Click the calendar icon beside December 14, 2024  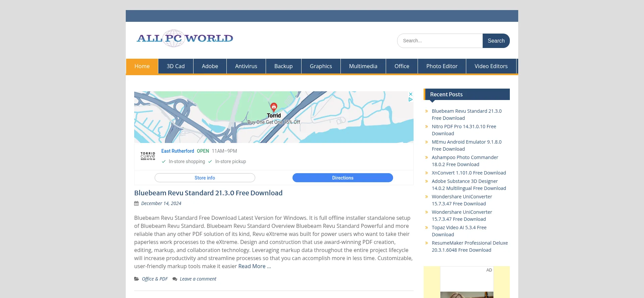[136, 203]
